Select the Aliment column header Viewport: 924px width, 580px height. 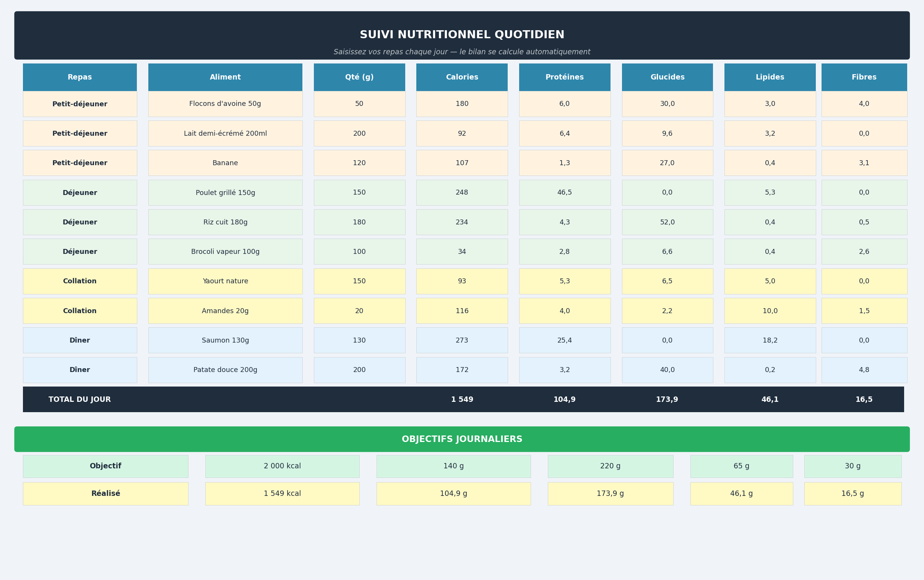pos(225,77)
